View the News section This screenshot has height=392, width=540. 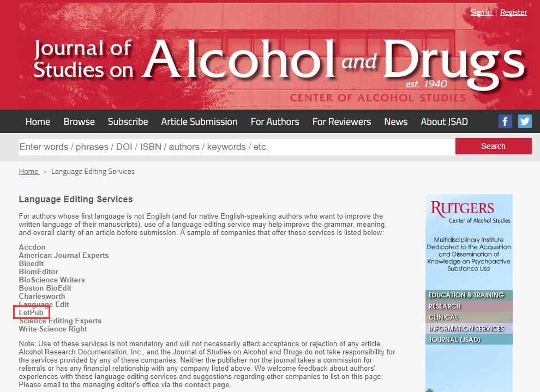point(395,122)
